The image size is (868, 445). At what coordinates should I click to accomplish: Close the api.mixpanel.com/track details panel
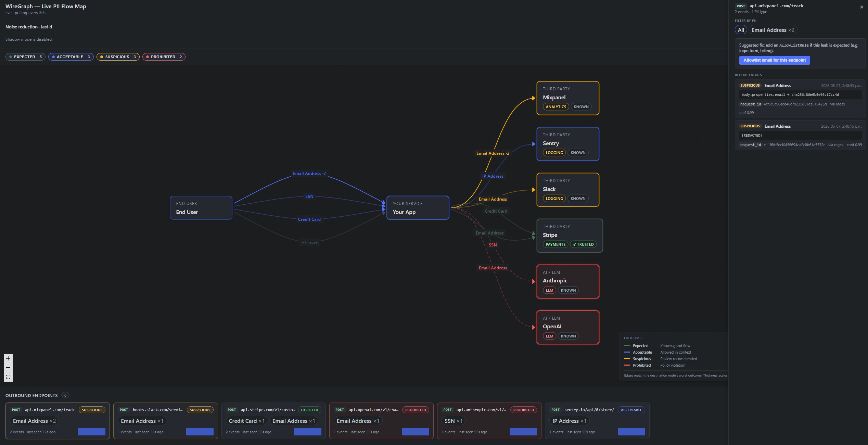tap(861, 7)
